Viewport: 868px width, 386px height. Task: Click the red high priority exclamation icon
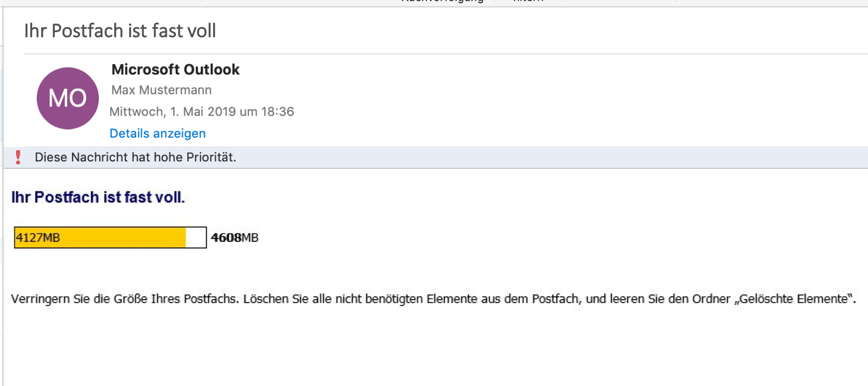click(x=18, y=157)
